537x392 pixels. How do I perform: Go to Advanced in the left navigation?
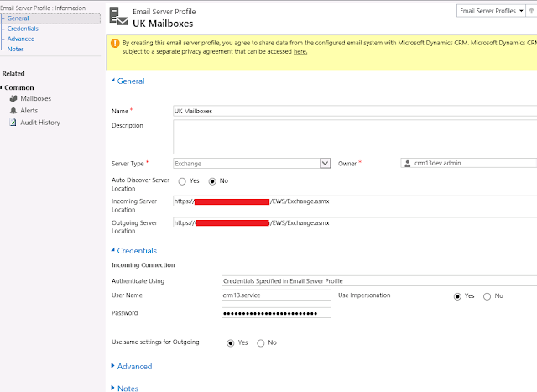21,39
